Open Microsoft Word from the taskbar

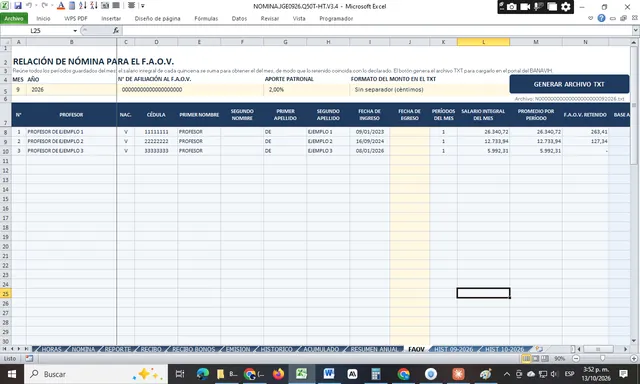coord(329,374)
